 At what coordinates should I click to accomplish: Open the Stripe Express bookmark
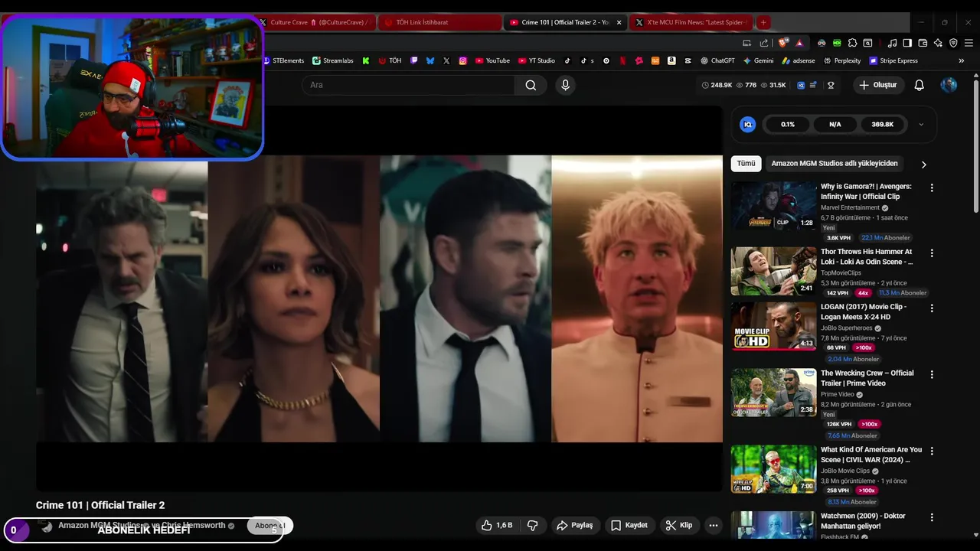[x=893, y=60]
